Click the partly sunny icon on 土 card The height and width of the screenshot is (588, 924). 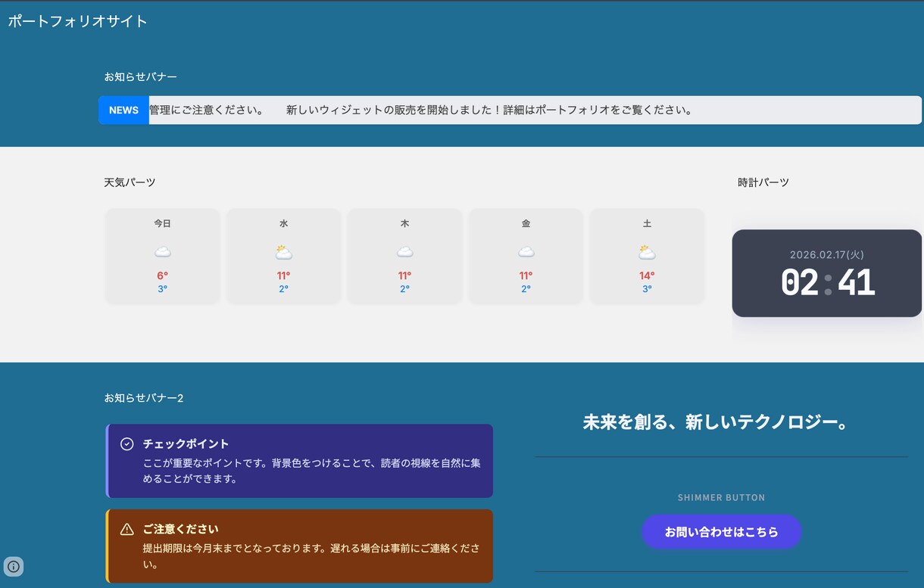click(x=647, y=252)
